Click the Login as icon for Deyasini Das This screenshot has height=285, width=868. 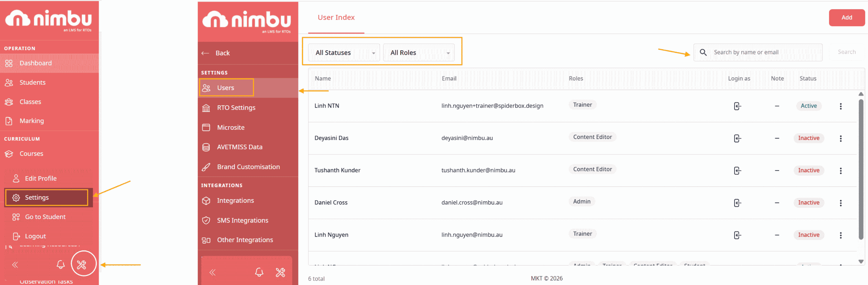click(x=737, y=139)
